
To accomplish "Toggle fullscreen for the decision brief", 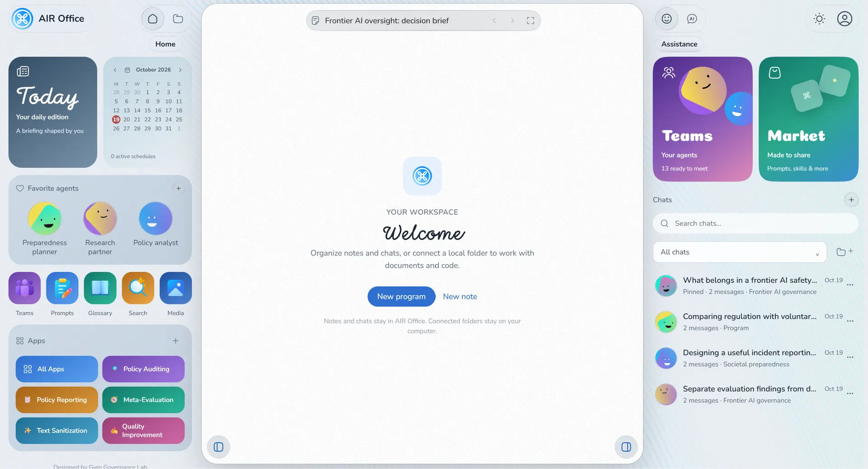I will (x=530, y=20).
